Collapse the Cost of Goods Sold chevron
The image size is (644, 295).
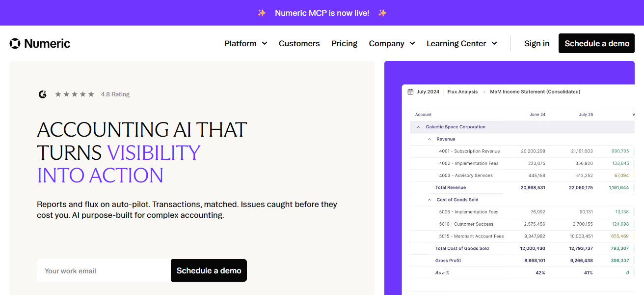[429, 200]
